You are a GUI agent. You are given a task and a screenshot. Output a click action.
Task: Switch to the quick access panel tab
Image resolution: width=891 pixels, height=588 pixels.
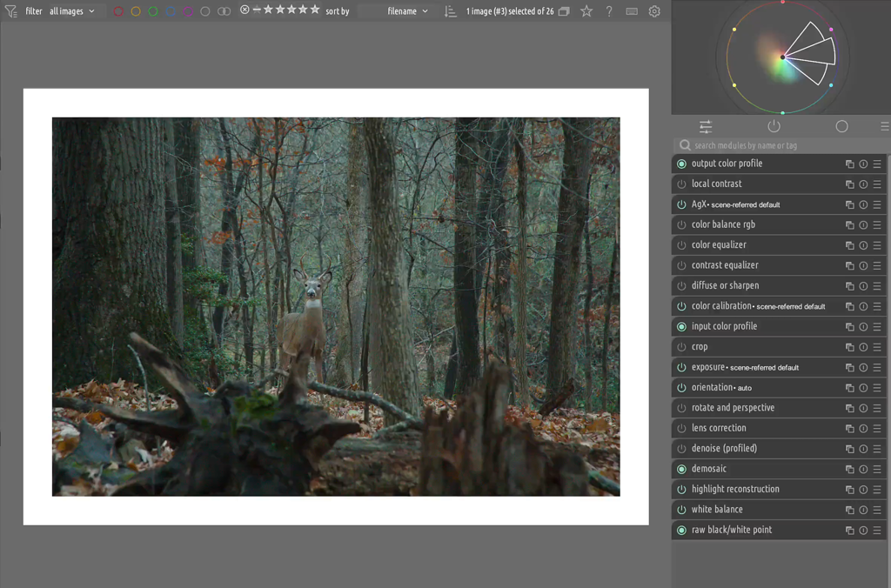point(705,126)
